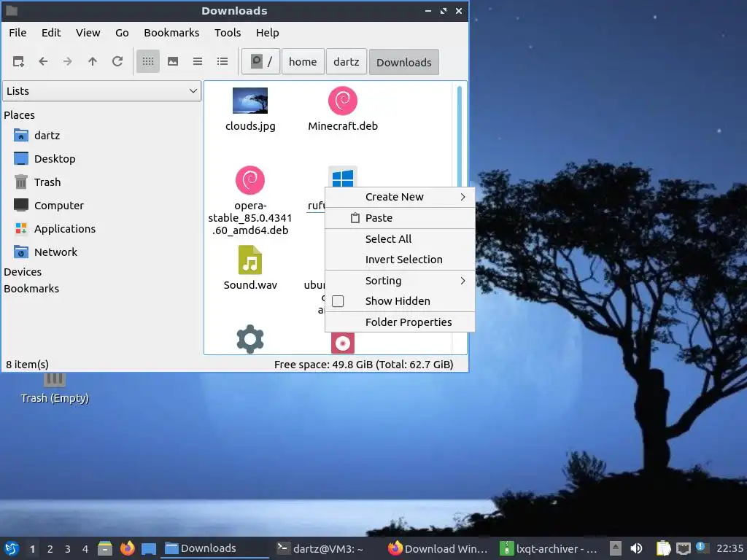
Task: Open the Bookmarks menu
Action: [x=171, y=33]
